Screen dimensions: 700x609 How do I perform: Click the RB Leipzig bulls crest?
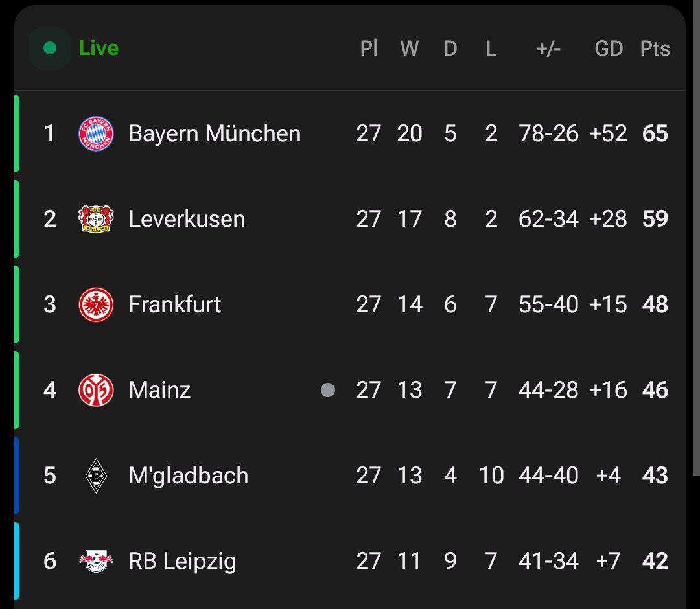pos(96,560)
